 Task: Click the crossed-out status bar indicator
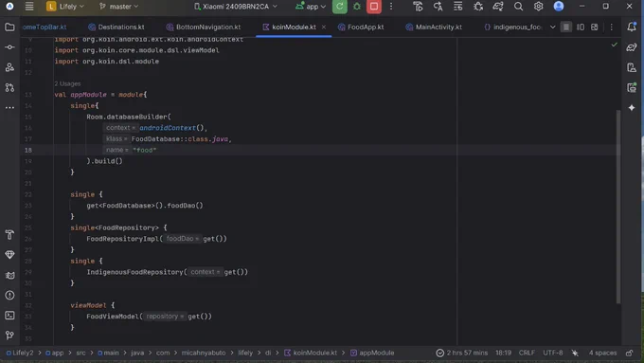coord(575,353)
